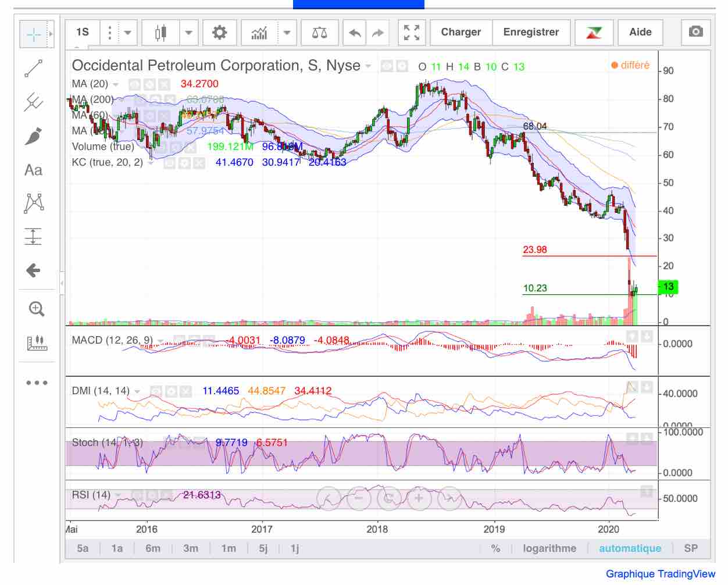Open the Aide help button
The image size is (728, 585).
pos(640,33)
